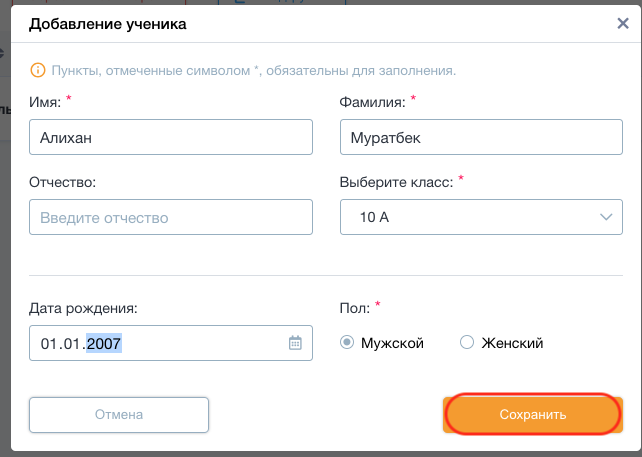Focus the empty Введите отчество input
Screen dimensions: 642x457
[x=171, y=217]
